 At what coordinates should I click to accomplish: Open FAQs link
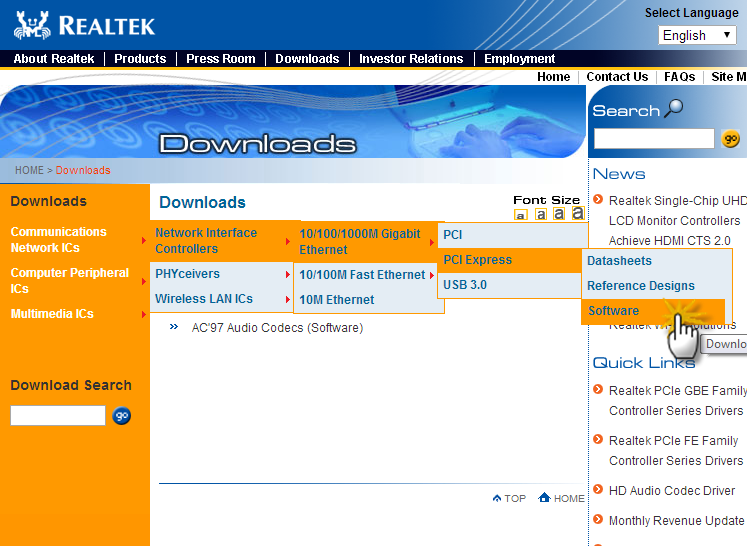679,77
